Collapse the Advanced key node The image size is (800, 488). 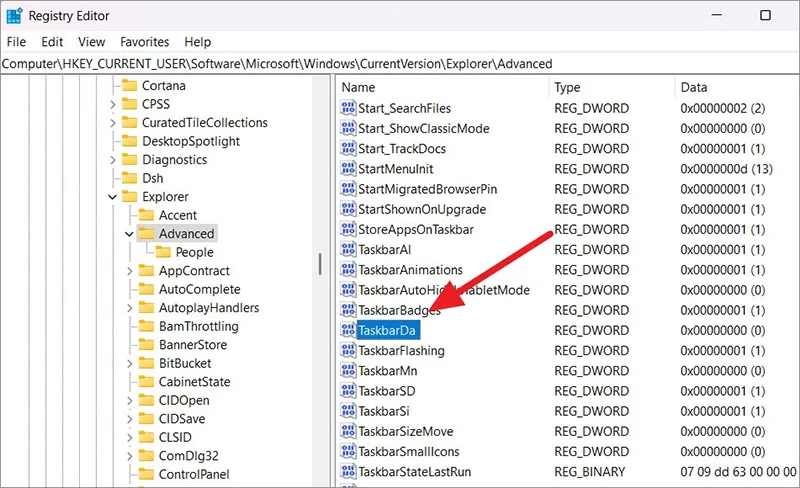click(129, 234)
